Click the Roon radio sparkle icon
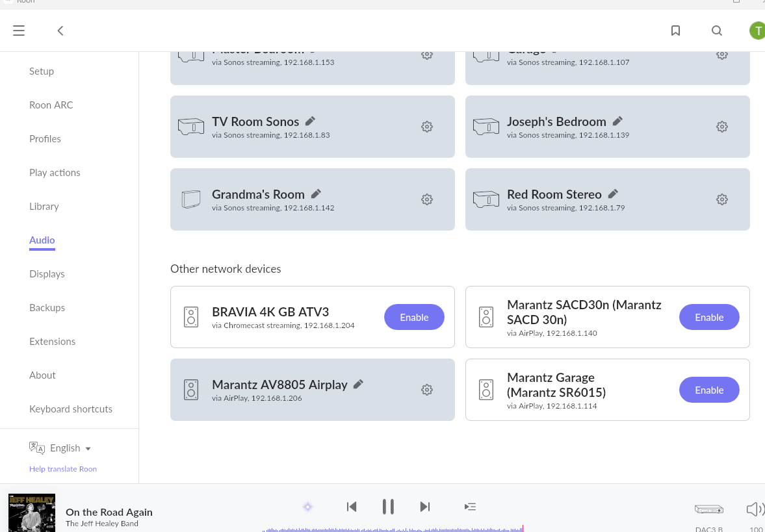 [308, 507]
